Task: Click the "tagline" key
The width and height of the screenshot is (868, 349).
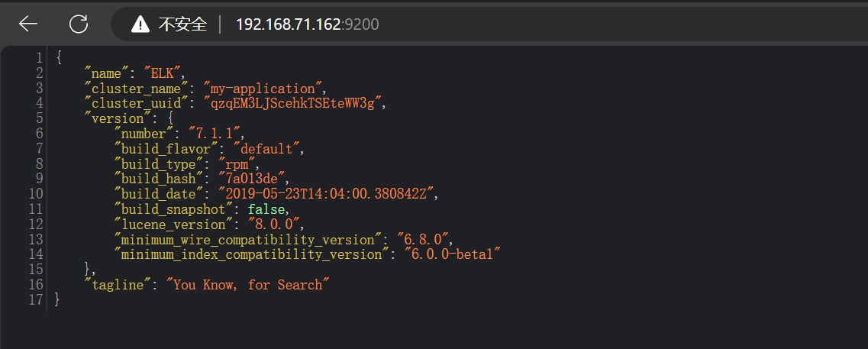Action: tap(119, 285)
